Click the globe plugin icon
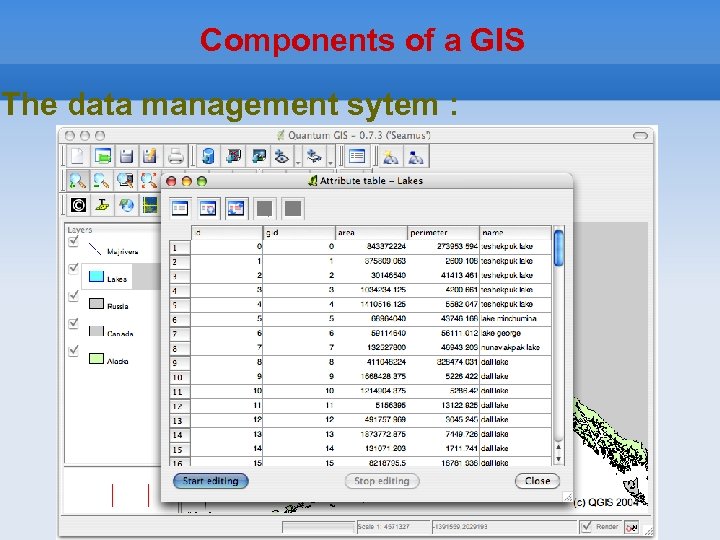720x540 pixels. pyautogui.click(x=126, y=205)
